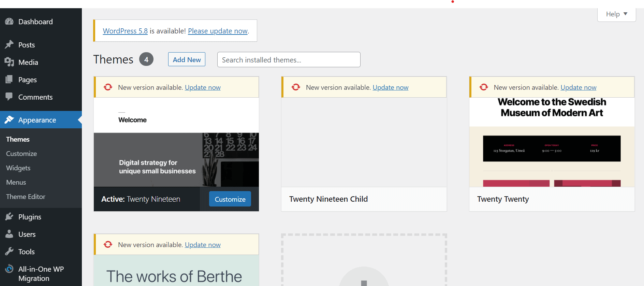Open Menus submenu item
644x286 pixels.
coord(16,182)
